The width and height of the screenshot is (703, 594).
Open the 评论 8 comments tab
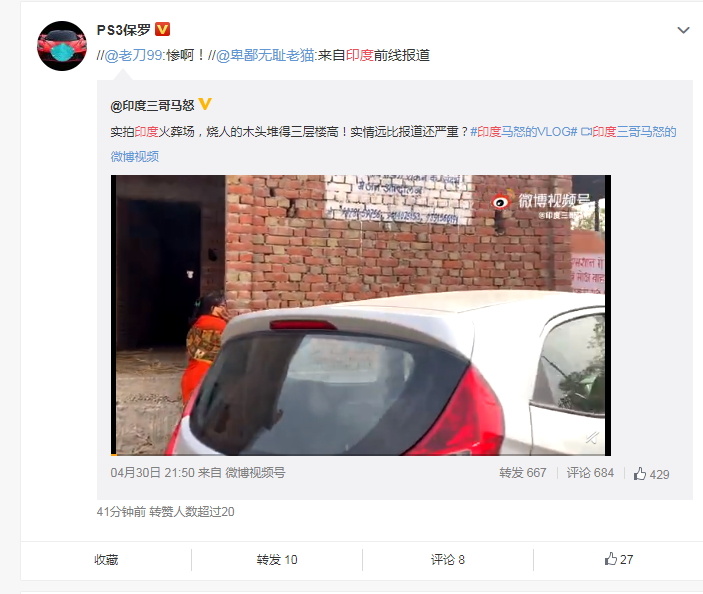point(448,559)
